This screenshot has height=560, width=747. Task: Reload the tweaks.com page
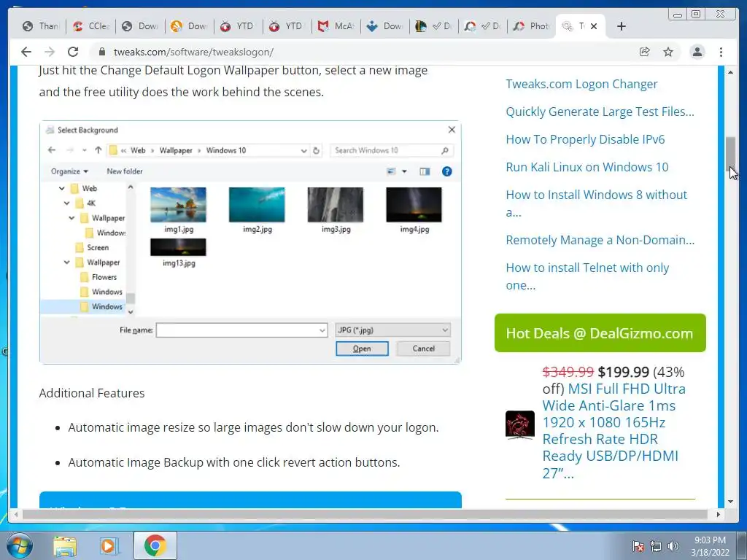pos(72,52)
